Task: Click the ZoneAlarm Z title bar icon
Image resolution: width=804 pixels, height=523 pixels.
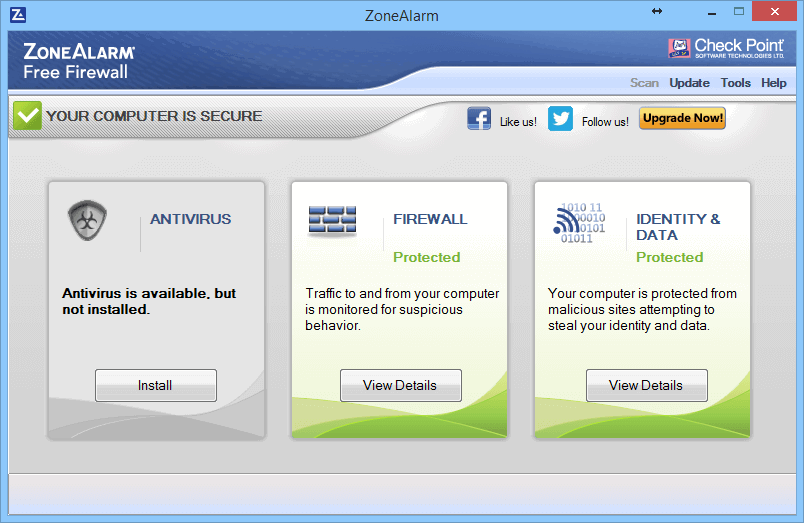Action: [18, 15]
